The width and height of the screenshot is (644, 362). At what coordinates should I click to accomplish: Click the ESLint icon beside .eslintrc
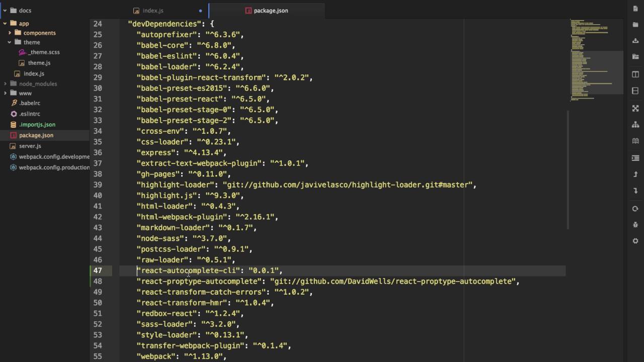click(14, 114)
